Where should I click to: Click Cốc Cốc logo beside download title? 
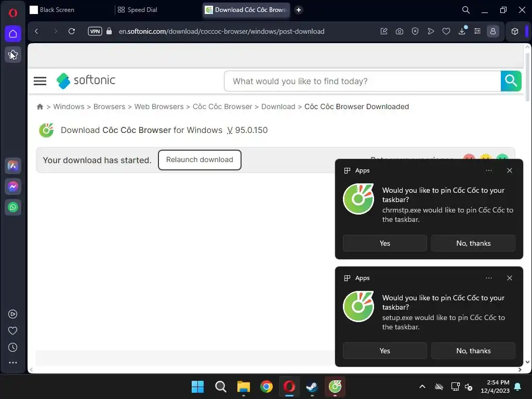[46, 130]
